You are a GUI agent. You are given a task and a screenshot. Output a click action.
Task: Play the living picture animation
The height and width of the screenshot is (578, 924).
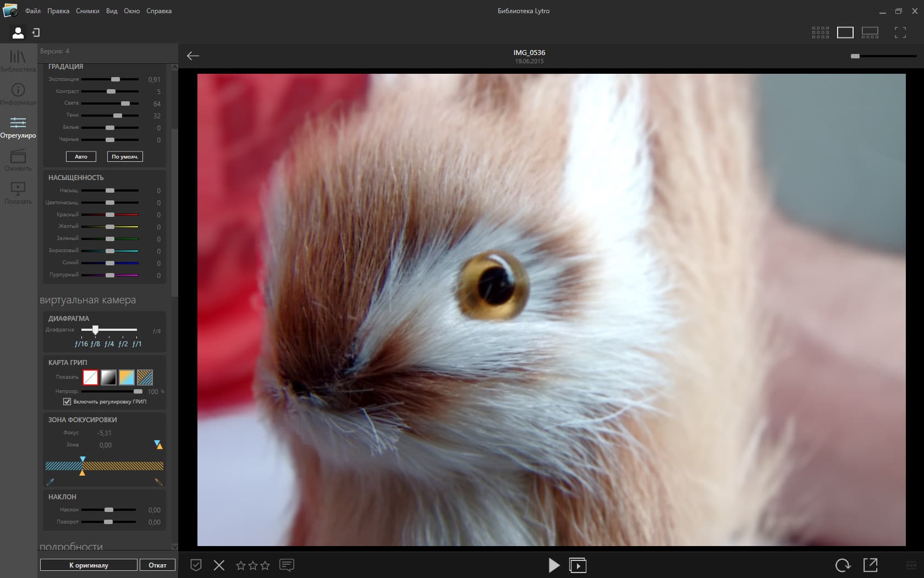coord(554,565)
